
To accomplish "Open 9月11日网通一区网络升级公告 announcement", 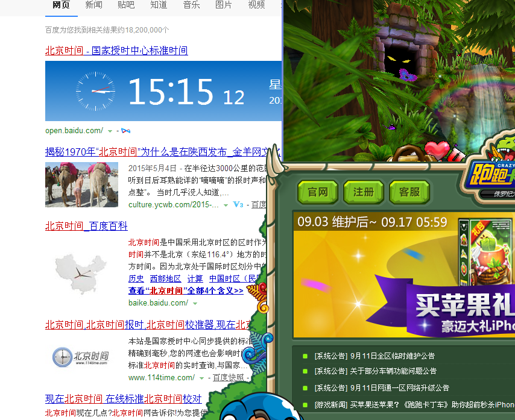I will tap(382, 388).
